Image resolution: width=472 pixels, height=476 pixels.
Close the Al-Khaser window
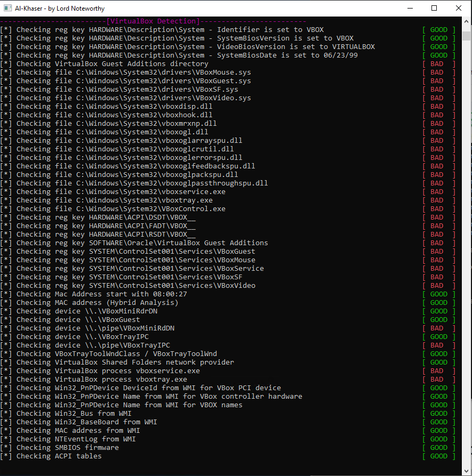(459, 8)
